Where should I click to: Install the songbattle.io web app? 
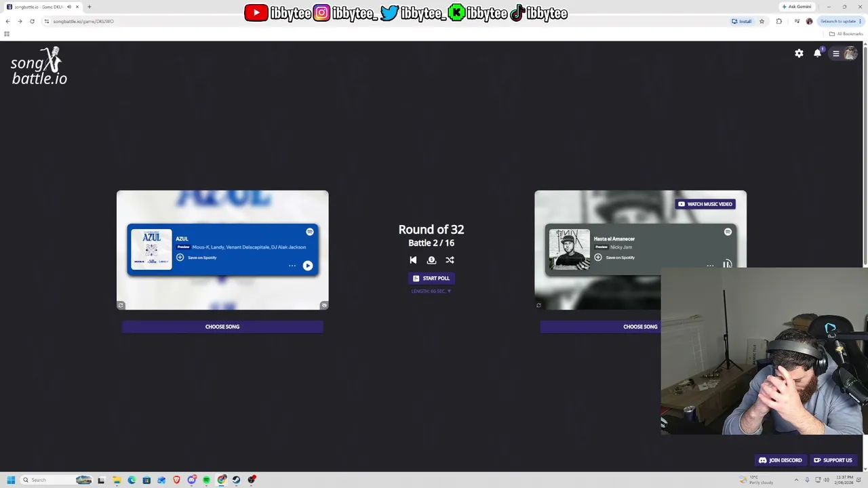[741, 21]
